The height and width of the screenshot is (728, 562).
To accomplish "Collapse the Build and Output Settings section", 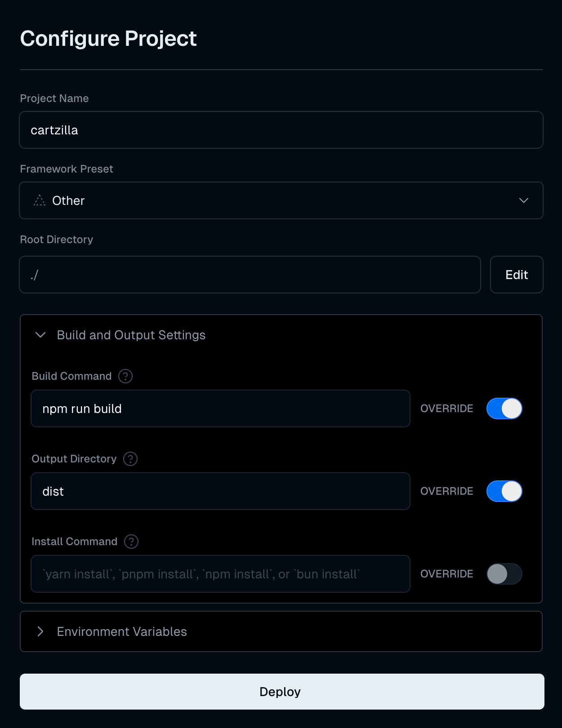I will pyautogui.click(x=131, y=335).
